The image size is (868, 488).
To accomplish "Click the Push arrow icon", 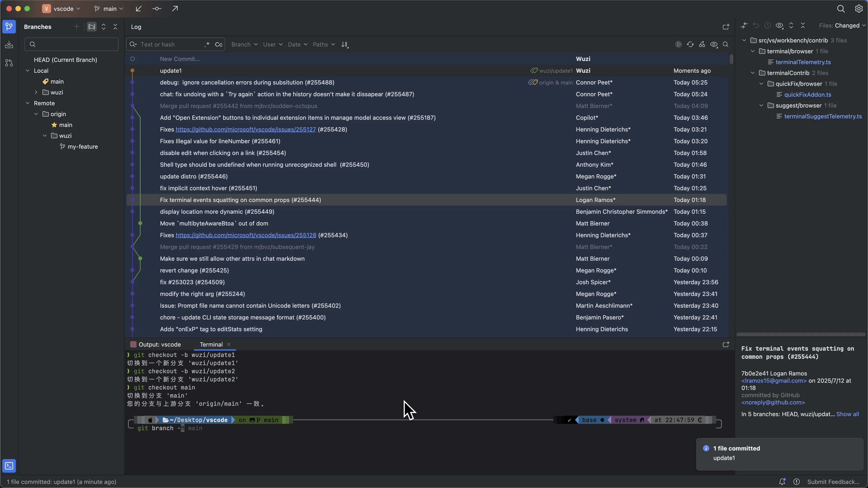I will (175, 9).
